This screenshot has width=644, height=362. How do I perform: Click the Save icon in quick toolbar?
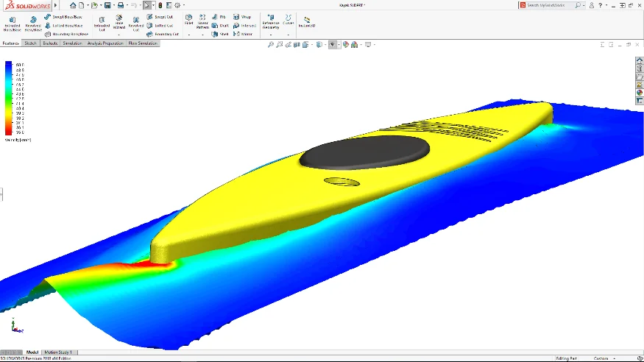[107, 5]
